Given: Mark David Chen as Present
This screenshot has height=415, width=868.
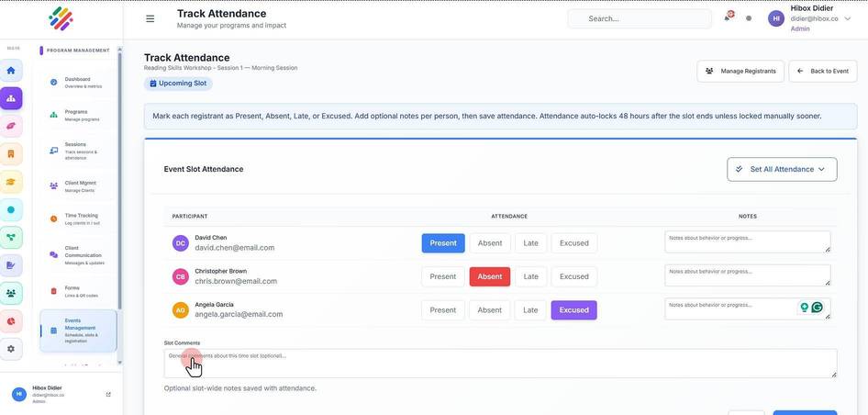Looking at the screenshot, I should click(443, 242).
